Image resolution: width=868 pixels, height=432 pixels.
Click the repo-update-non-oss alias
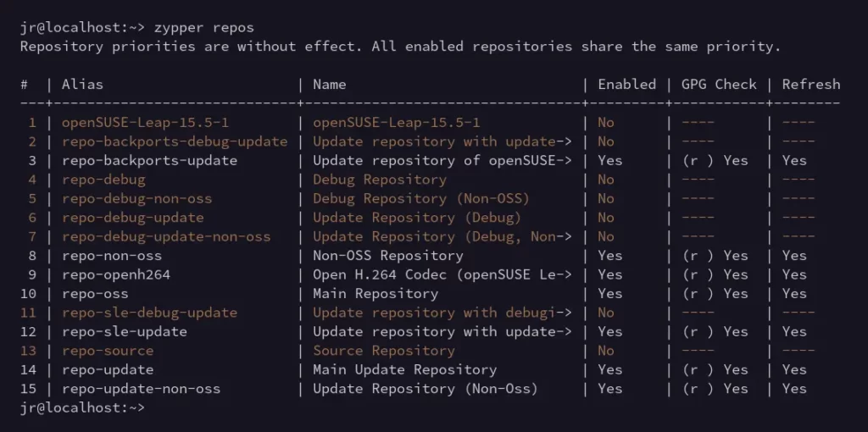(141, 389)
